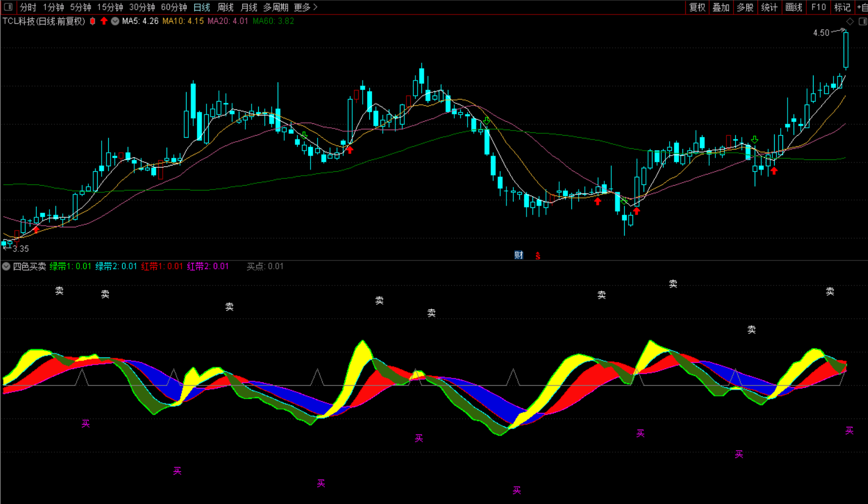This screenshot has width=868, height=504.
Task: Switch to 5分钟 period
Action: (81, 7)
